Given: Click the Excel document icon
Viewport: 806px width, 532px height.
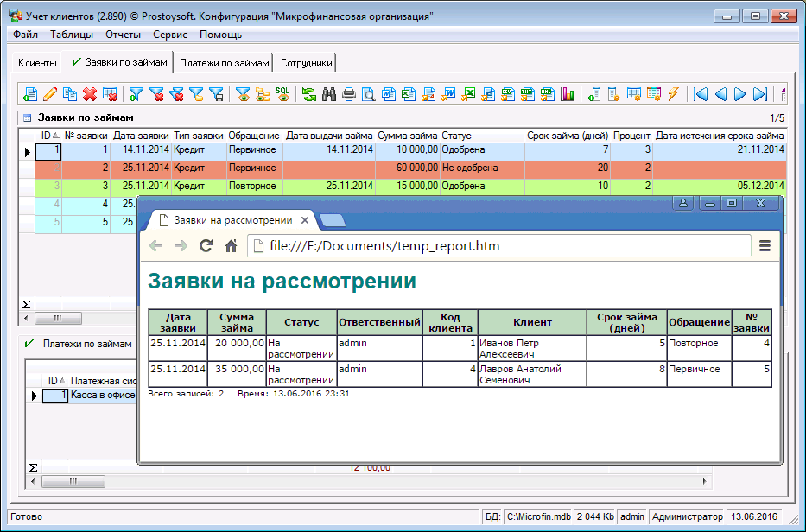Looking at the screenshot, I should click(409, 94).
